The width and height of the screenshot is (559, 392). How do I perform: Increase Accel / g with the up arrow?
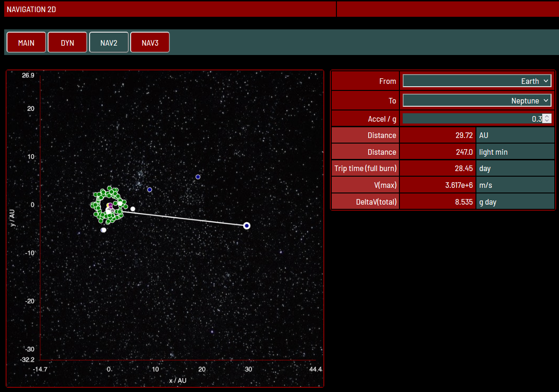[x=547, y=117]
